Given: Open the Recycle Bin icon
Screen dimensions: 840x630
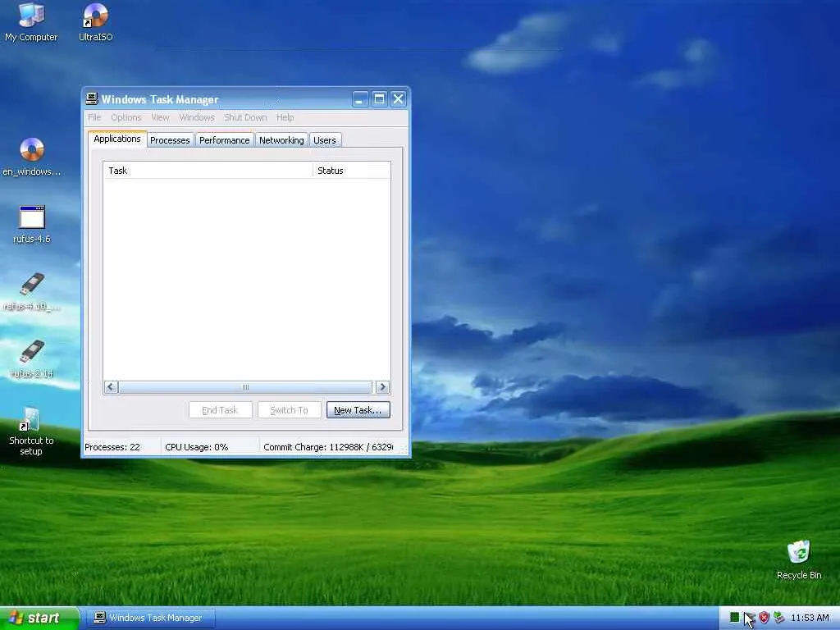Looking at the screenshot, I should tap(799, 560).
